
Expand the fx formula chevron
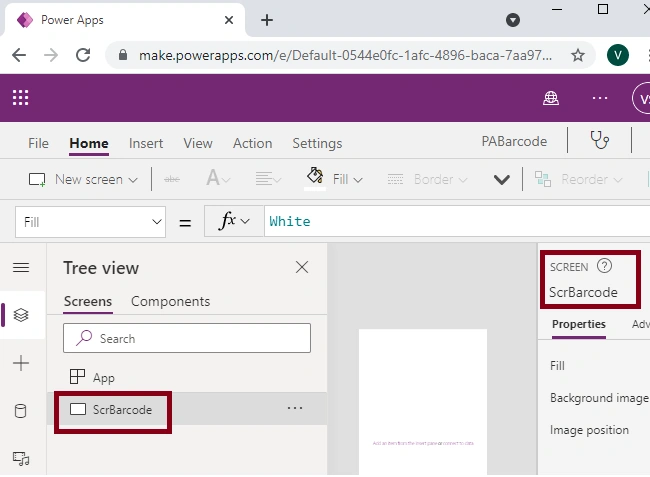coord(245,221)
